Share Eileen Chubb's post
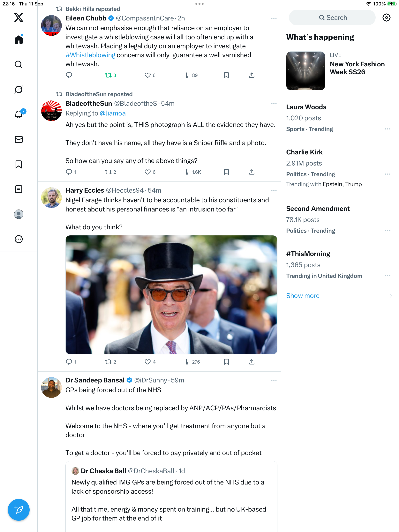The height and width of the screenshot is (532, 399). (x=252, y=75)
